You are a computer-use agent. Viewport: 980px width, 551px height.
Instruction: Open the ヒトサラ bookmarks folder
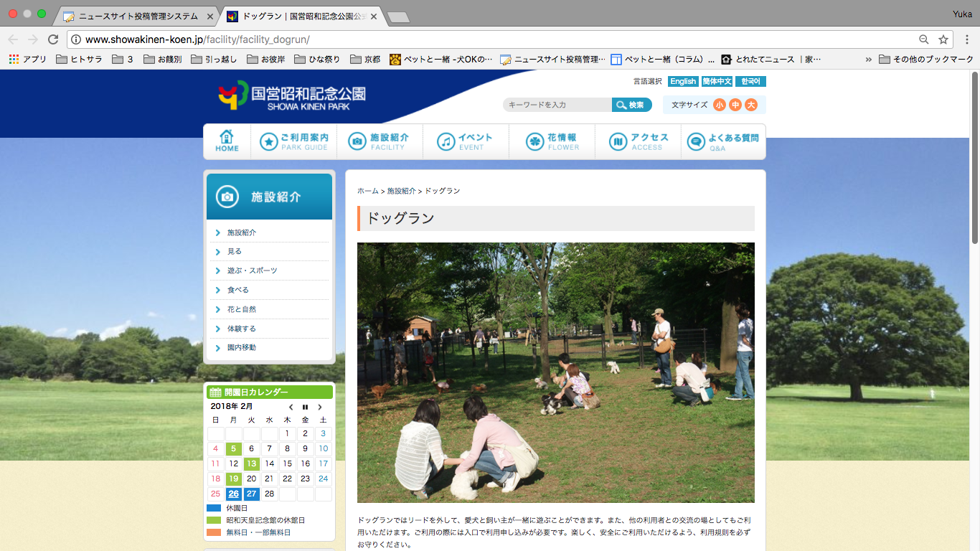pyautogui.click(x=79, y=60)
